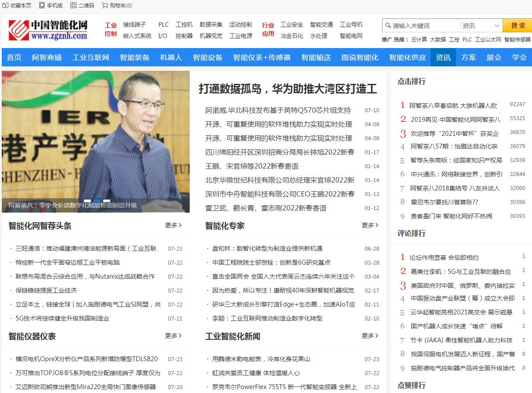
Task: Switch to the 资讯 navigation tab
Action: [x=443, y=57]
